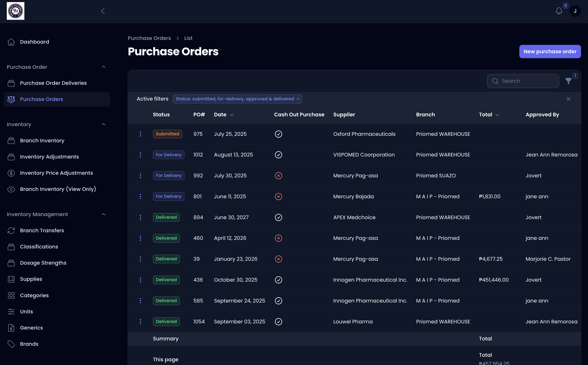The image size is (588, 365).
Task: Toggle the cash out check for PO 975
Action: coord(278,134)
